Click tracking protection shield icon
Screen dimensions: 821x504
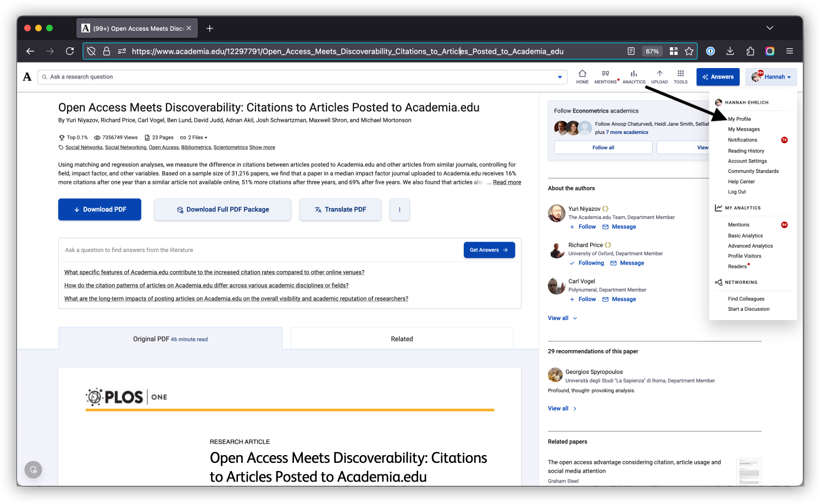pyautogui.click(x=91, y=51)
